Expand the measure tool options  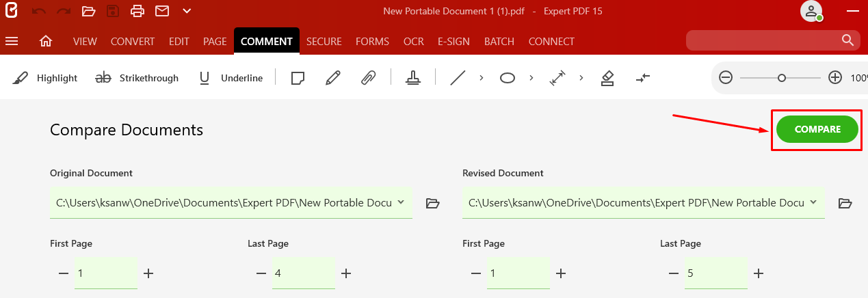coord(581,78)
